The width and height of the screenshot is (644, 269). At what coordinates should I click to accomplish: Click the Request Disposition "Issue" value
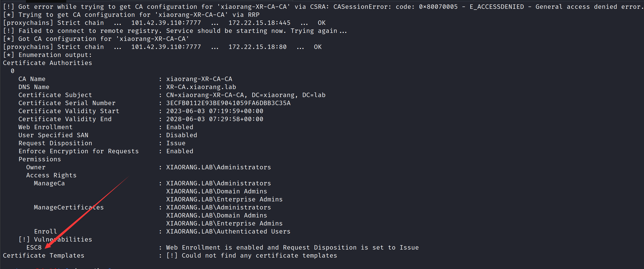tap(176, 143)
